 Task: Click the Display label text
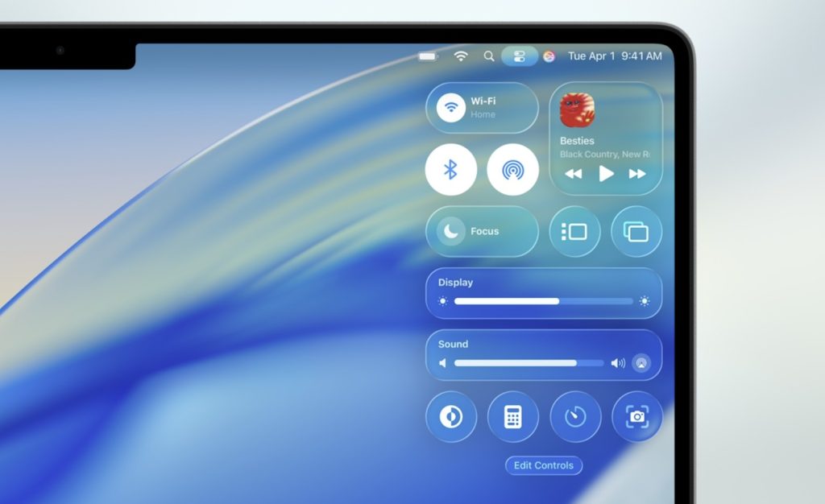(456, 283)
